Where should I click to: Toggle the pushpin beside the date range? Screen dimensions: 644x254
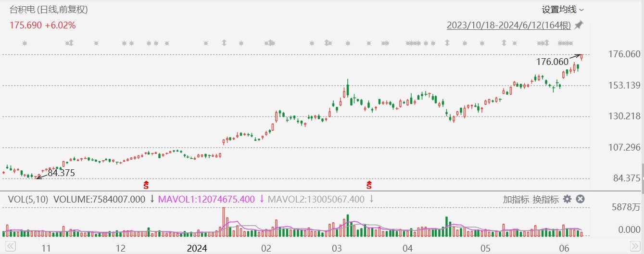pyautogui.click(x=579, y=25)
